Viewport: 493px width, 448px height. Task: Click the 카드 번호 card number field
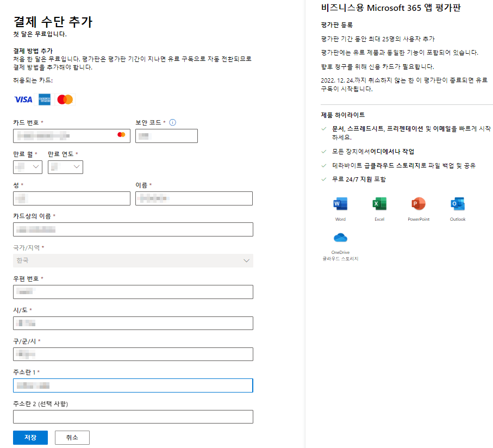(x=71, y=136)
